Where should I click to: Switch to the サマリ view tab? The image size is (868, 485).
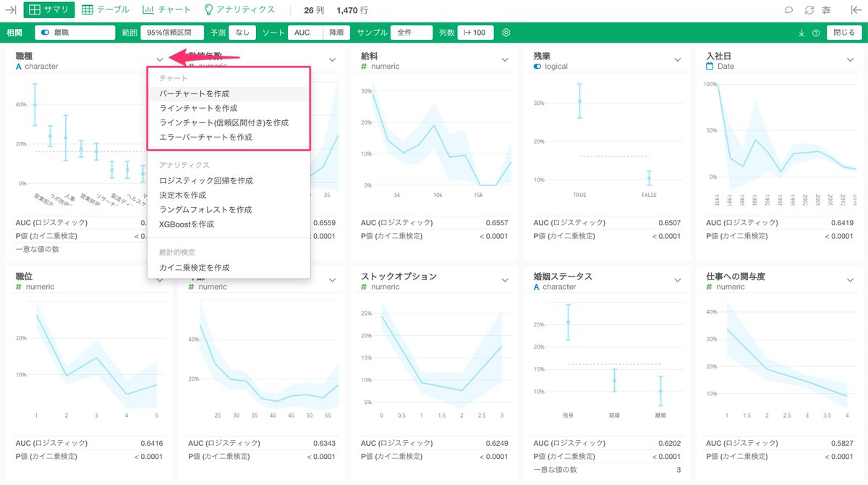(x=49, y=10)
